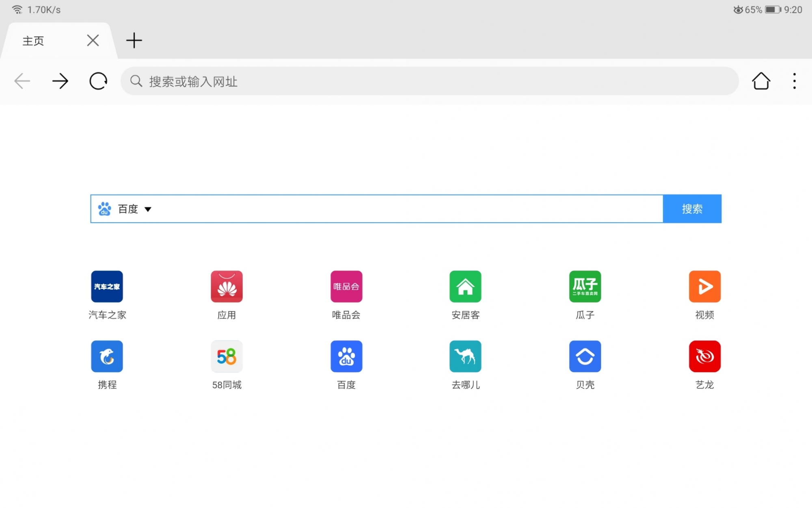
Task: Open the red 艺龙 icon
Action: 705,356
